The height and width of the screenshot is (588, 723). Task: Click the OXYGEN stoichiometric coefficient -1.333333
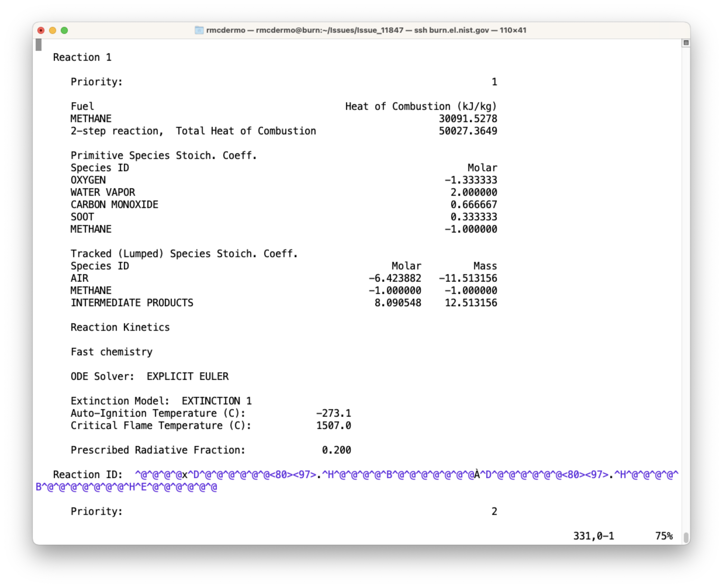[x=472, y=180]
